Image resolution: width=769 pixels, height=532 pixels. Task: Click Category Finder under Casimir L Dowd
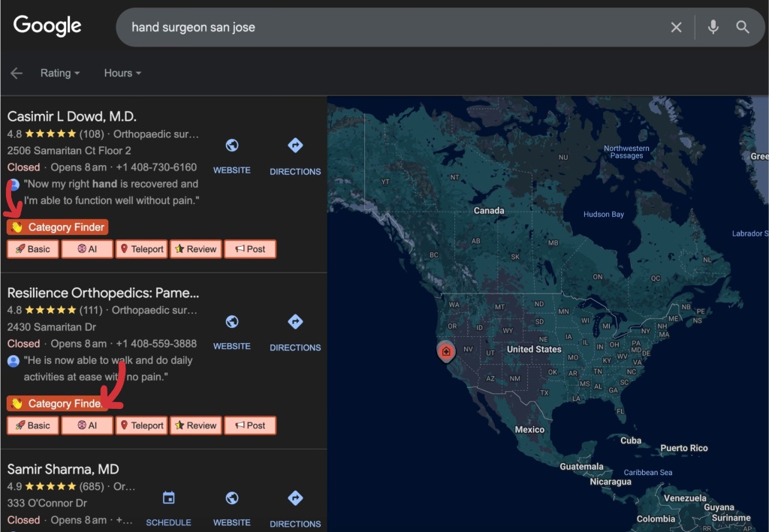(57, 227)
